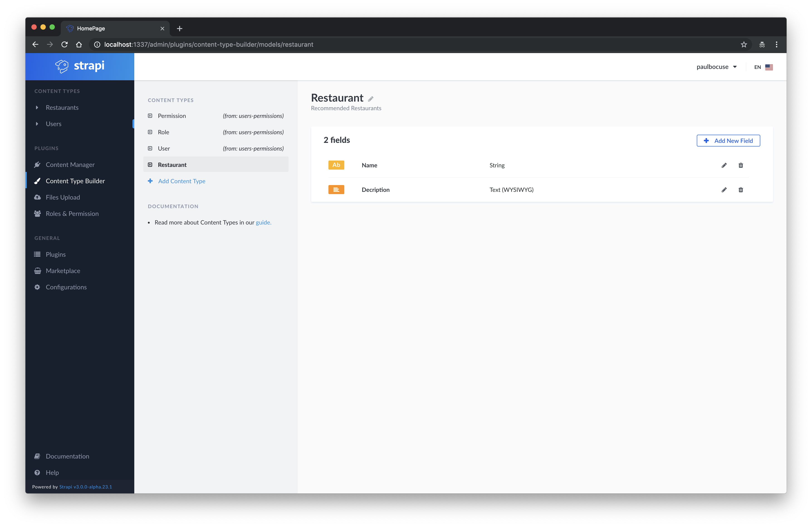Click Add Content Type
The height and width of the screenshot is (527, 812).
[181, 181]
